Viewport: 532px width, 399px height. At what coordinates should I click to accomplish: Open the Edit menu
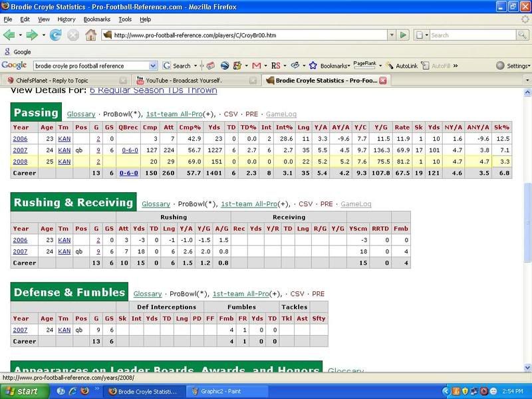25,19
